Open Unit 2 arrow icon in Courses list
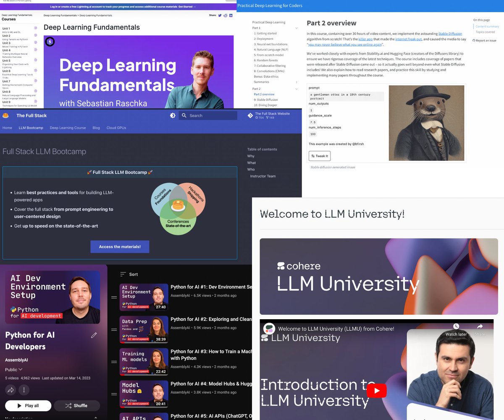This screenshot has height=420, width=504. 36,36
